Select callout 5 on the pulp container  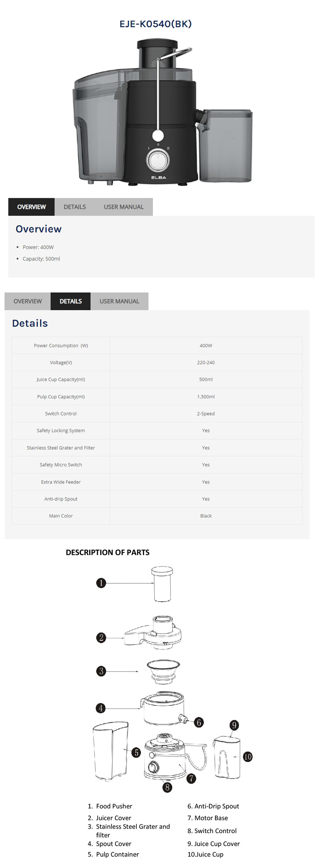point(136,752)
